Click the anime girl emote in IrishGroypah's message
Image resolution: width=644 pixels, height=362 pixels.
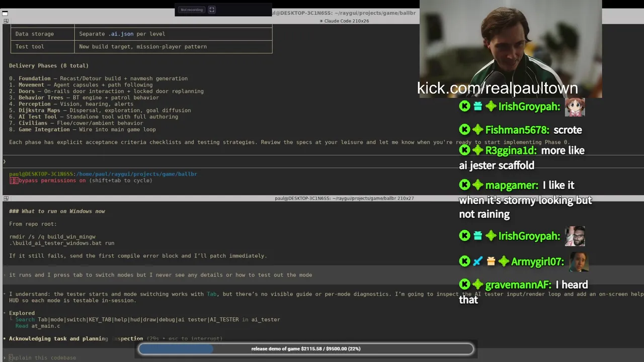575,106
